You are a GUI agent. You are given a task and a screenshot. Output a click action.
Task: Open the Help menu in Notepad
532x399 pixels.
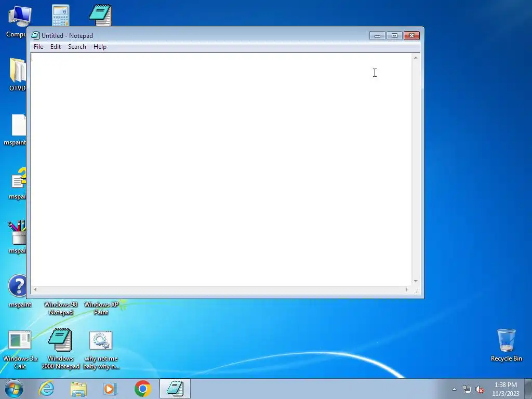pos(100,46)
